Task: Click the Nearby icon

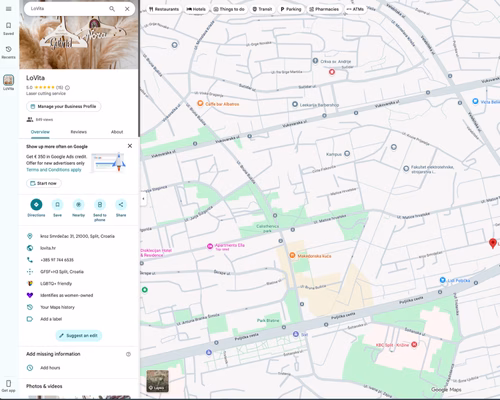Action: (x=79, y=205)
